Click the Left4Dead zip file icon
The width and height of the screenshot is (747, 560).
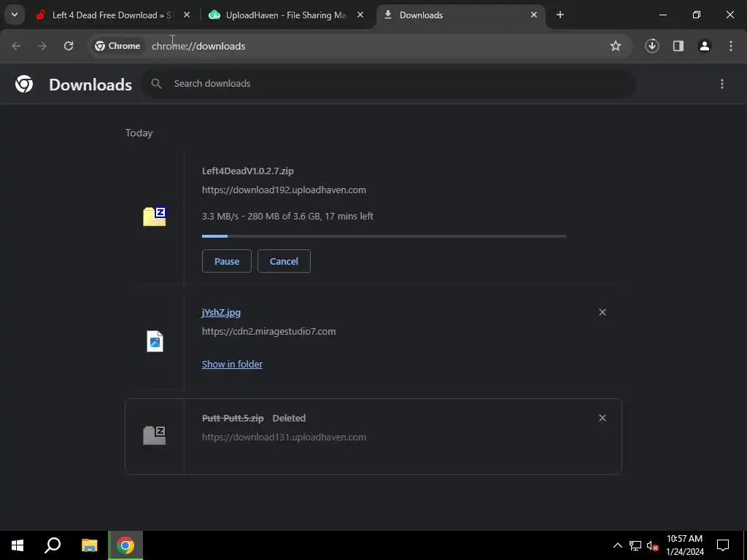click(155, 217)
